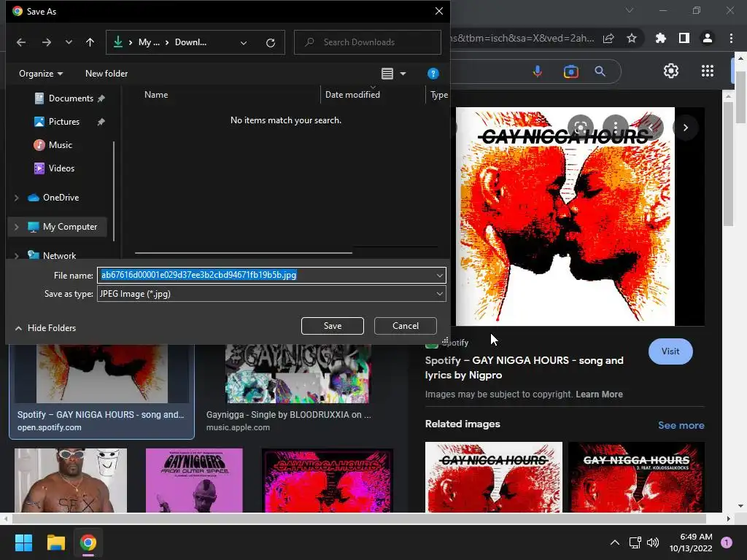Search by image camera icon
Screen dimensions: 747x560
[x=570, y=71]
